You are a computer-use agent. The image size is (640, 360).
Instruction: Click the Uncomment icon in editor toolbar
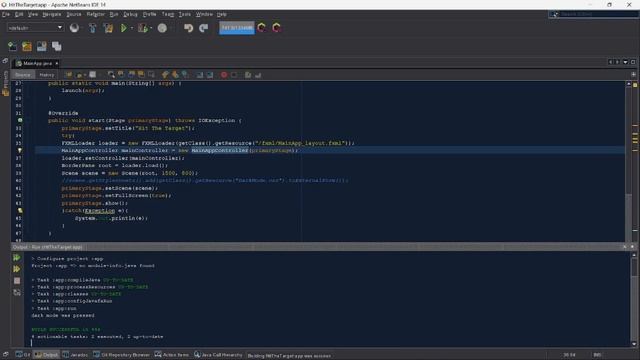click(x=258, y=75)
